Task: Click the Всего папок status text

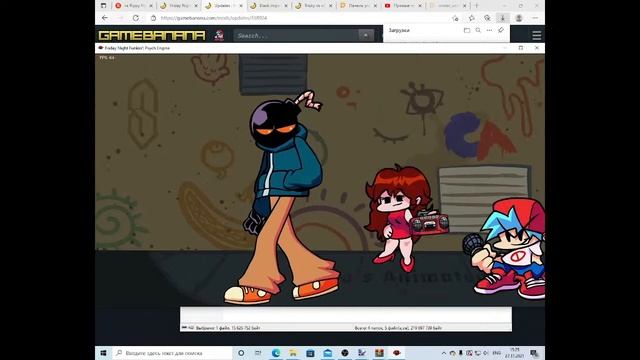Action: (398, 328)
